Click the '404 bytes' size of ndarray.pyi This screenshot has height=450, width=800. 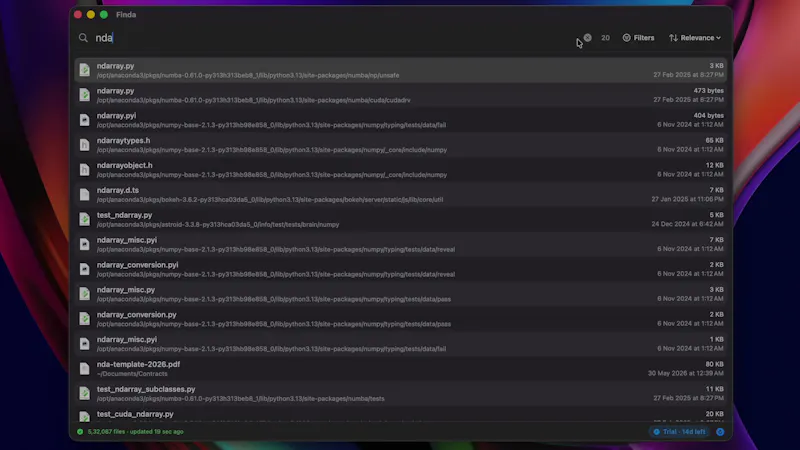(708, 116)
